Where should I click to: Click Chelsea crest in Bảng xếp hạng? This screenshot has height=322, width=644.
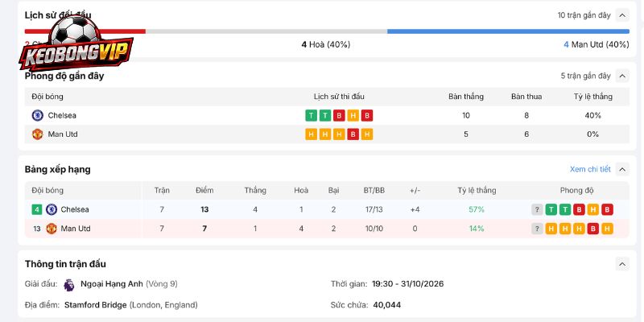52,209
